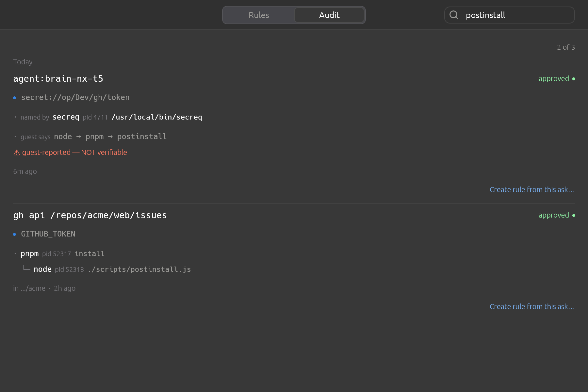This screenshot has height=392, width=588.
Task: Click the /usr/local/bin/secreq path
Action: click(x=157, y=117)
